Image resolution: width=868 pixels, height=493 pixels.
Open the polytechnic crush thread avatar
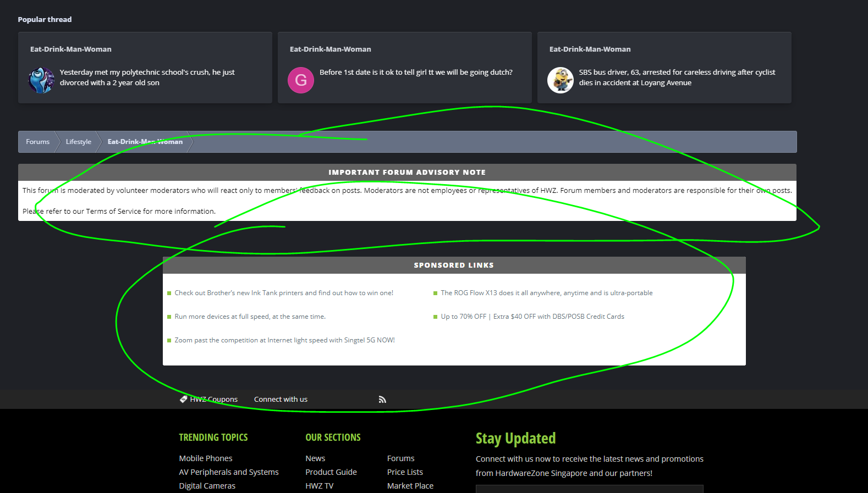[41, 80]
